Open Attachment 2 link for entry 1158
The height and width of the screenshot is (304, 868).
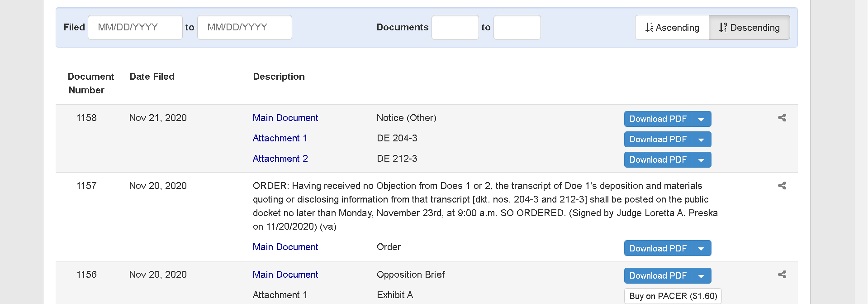[280, 159]
